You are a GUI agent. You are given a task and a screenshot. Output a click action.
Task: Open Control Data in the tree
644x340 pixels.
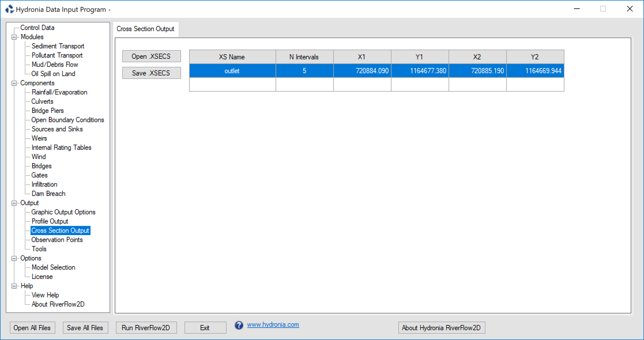pyautogui.click(x=37, y=28)
